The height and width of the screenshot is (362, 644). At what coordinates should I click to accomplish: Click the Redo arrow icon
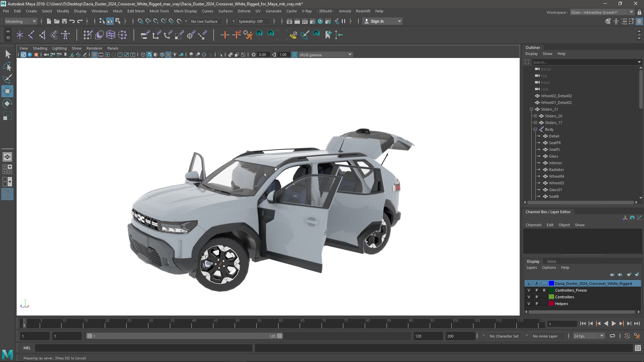coord(80,21)
